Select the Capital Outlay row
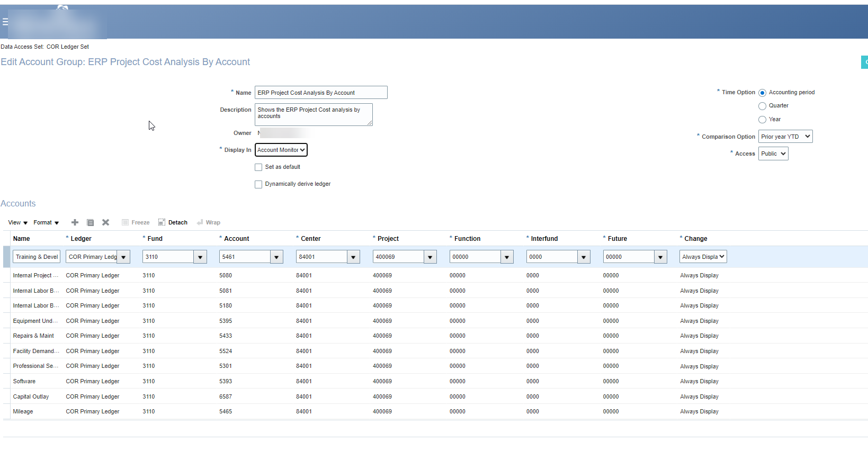The height and width of the screenshot is (451, 868). click(x=435, y=396)
